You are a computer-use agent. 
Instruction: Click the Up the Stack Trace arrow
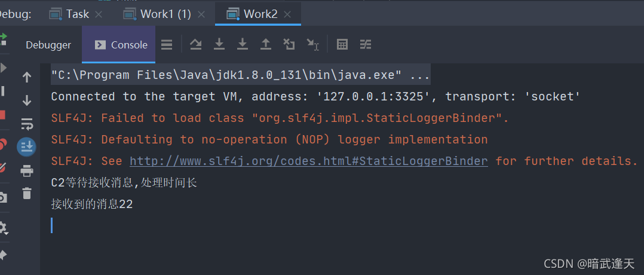(27, 77)
